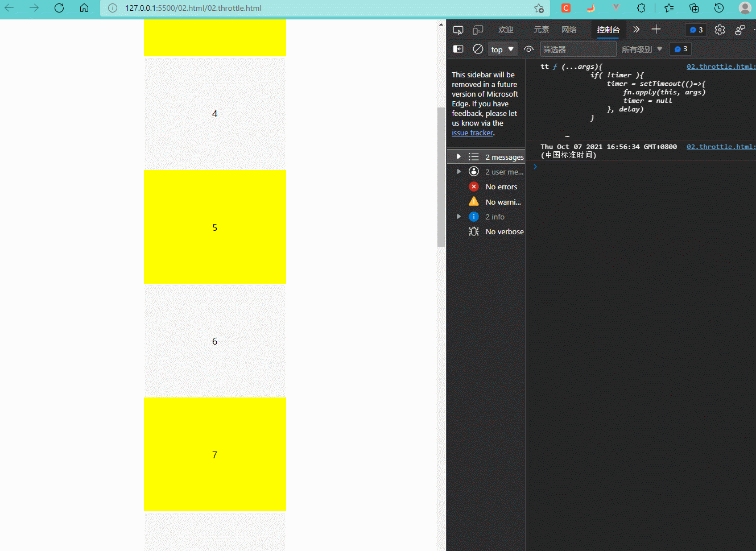The image size is (756, 551).
Task: Filter by No verbose entry
Action: tap(487, 231)
